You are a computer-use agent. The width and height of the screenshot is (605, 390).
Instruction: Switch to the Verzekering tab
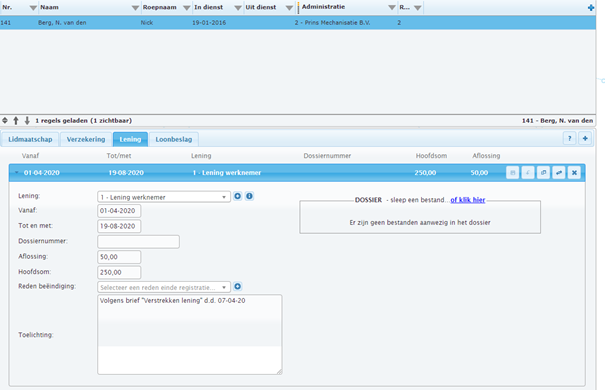(86, 139)
